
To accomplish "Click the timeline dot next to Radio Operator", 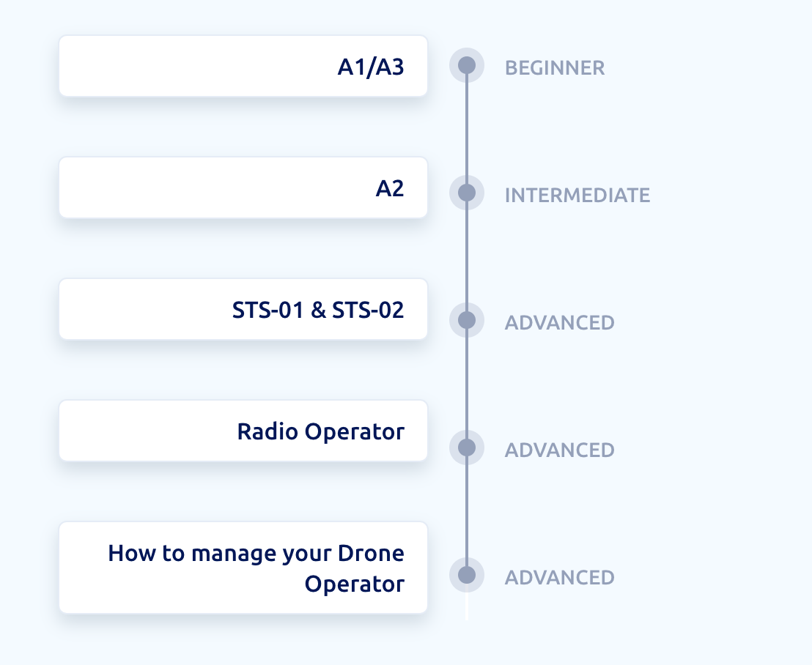I will pos(466,447).
